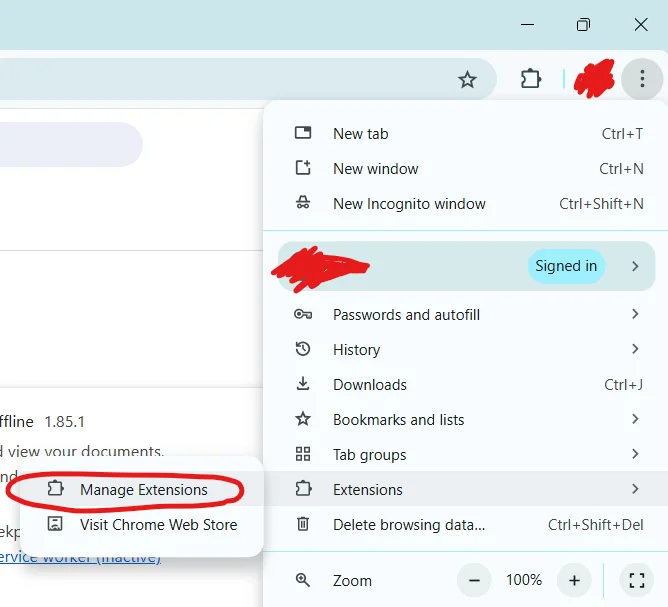This screenshot has height=607, width=668.
Task: Click Manage Extensions in submenu
Action: tap(141, 489)
